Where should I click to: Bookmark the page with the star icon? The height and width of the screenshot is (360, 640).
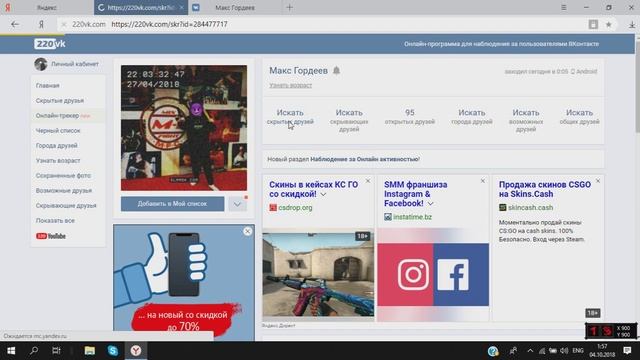[x=609, y=24]
